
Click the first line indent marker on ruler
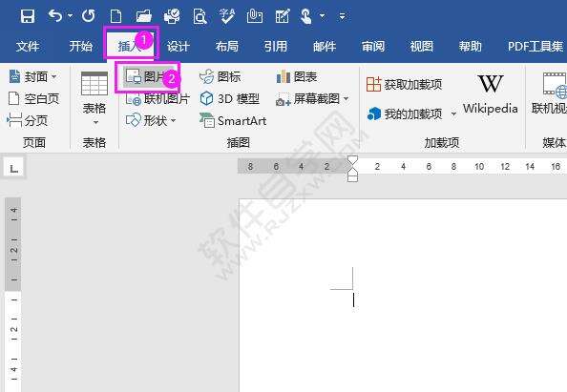click(x=352, y=160)
